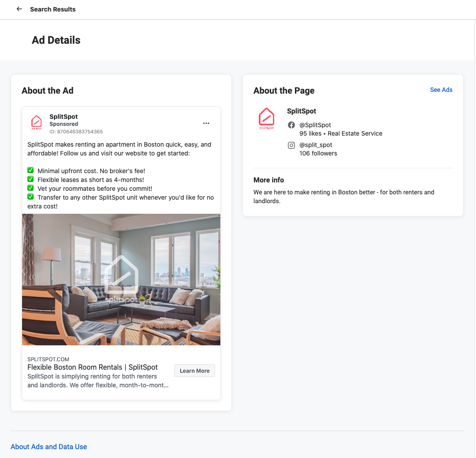Screen dimensions: 476x458
Task: Open the See Ads link
Action: click(x=441, y=90)
